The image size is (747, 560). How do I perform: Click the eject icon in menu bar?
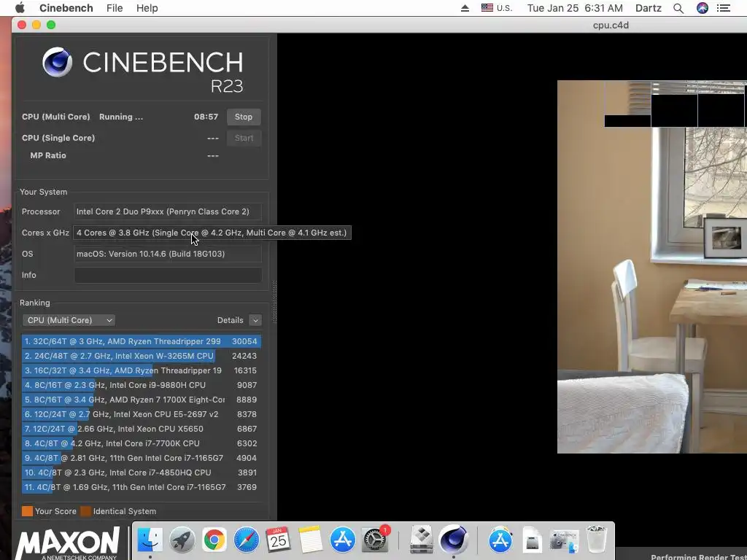coord(465,8)
